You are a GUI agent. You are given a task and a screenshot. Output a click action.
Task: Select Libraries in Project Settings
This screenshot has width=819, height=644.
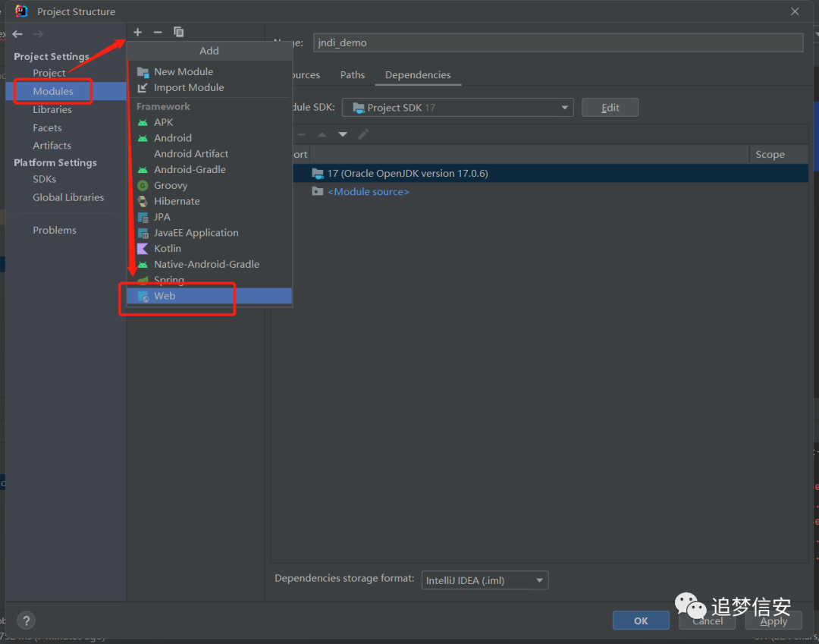(x=52, y=110)
